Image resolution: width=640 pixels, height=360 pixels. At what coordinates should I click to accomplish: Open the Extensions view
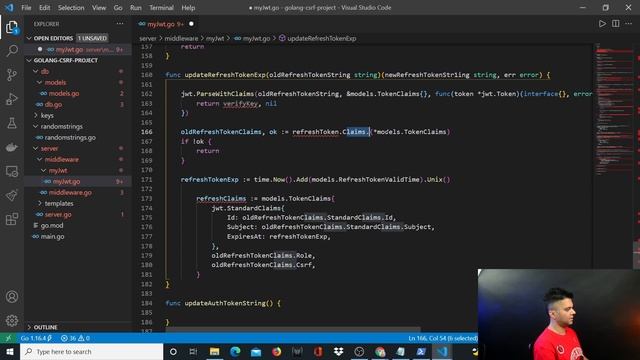click(12, 219)
